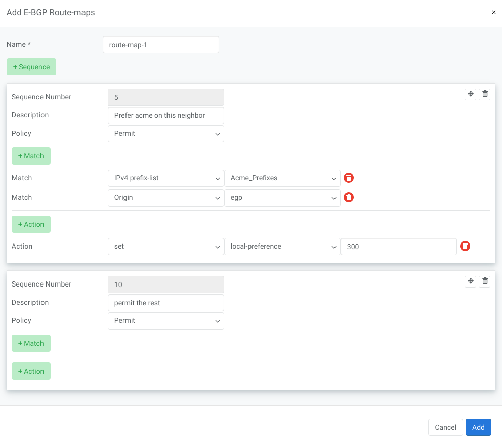The image size is (502, 448).
Task: Click move handle icon for sequence 10
Action: coord(470,281)
